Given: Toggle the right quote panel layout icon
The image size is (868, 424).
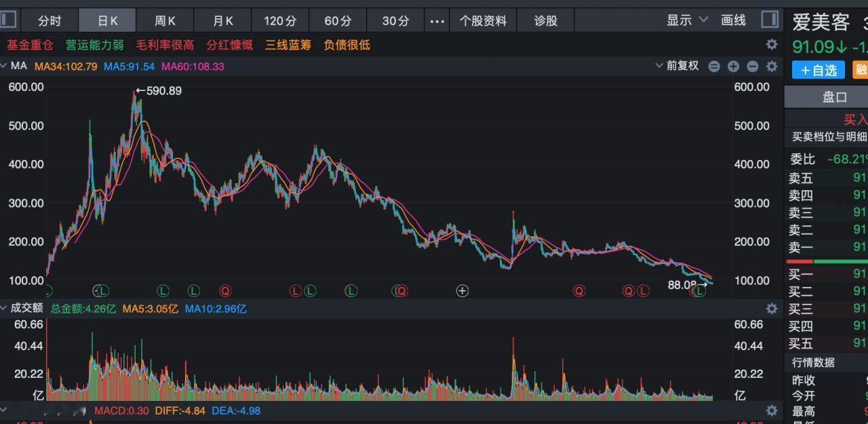Looking at the screenshot, I should [x=770, y=20].
